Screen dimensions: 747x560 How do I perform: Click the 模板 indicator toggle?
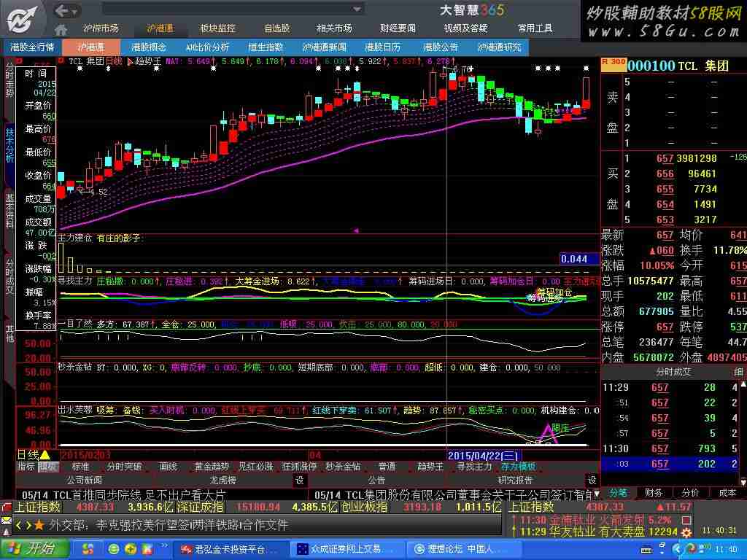pyautogui.click(x=47, y=467)
